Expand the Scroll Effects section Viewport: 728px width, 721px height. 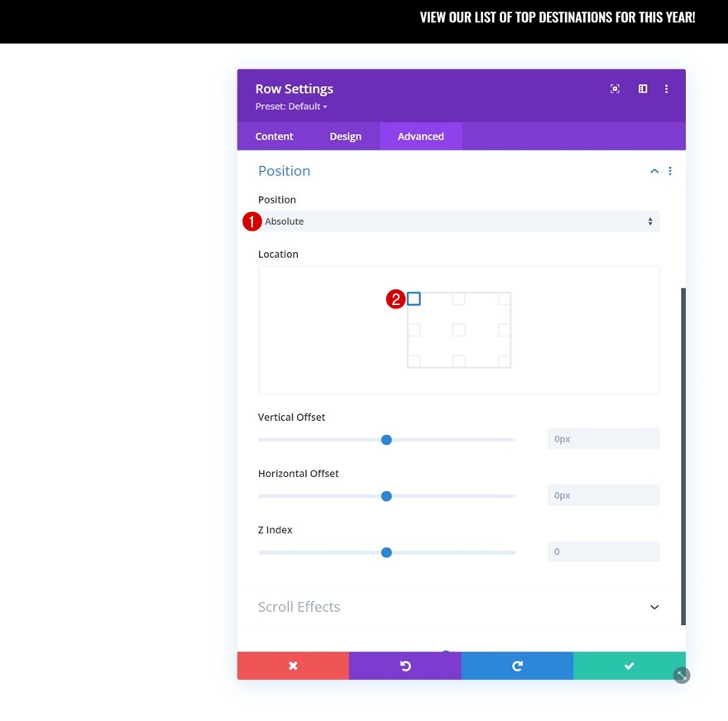pyautogui.click(x=654, y=607)
